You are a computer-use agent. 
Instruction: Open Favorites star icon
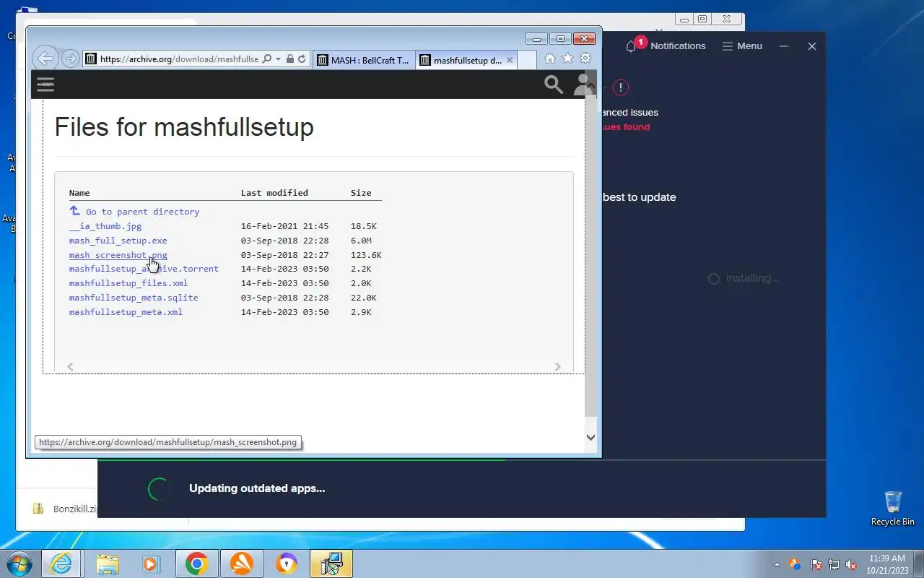pyautogui.click(x=568, y=59)
